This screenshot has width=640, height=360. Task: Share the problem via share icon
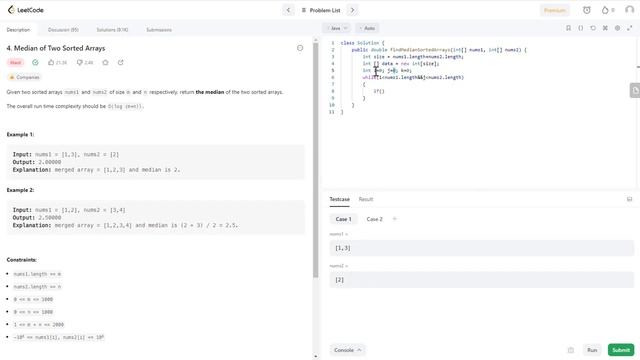click(120, 62)
